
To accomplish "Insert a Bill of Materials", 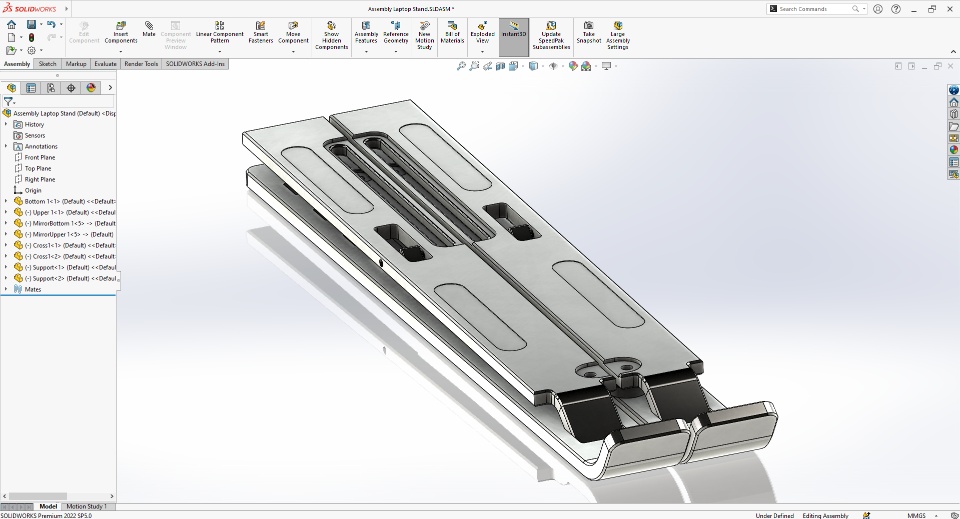I will tap(452, 32).
